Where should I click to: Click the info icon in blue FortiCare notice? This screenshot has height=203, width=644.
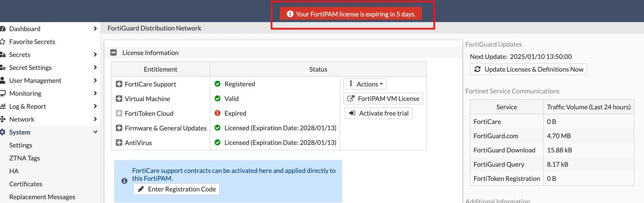tap(124, 181)
